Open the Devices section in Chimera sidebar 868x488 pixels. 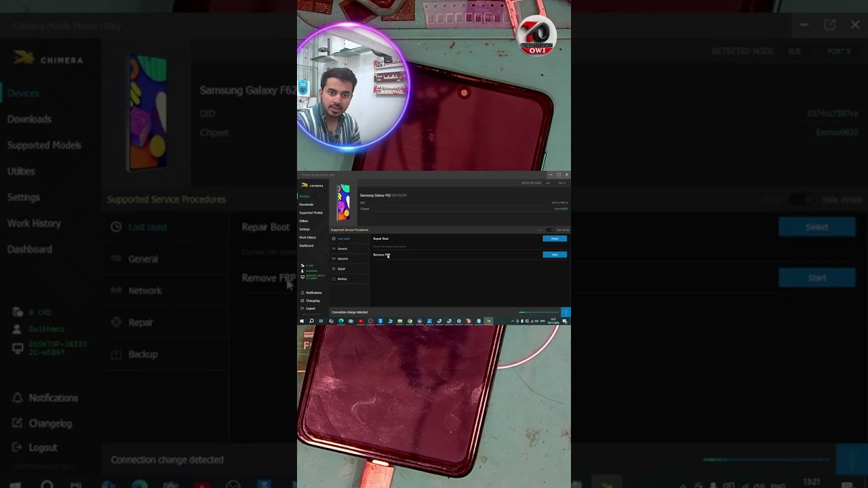pyautogui.click(x=304, y=197)
